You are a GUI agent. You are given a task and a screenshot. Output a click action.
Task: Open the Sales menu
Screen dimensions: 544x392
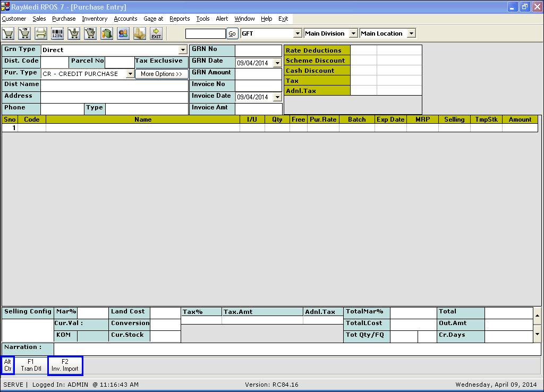coord(39,19)
